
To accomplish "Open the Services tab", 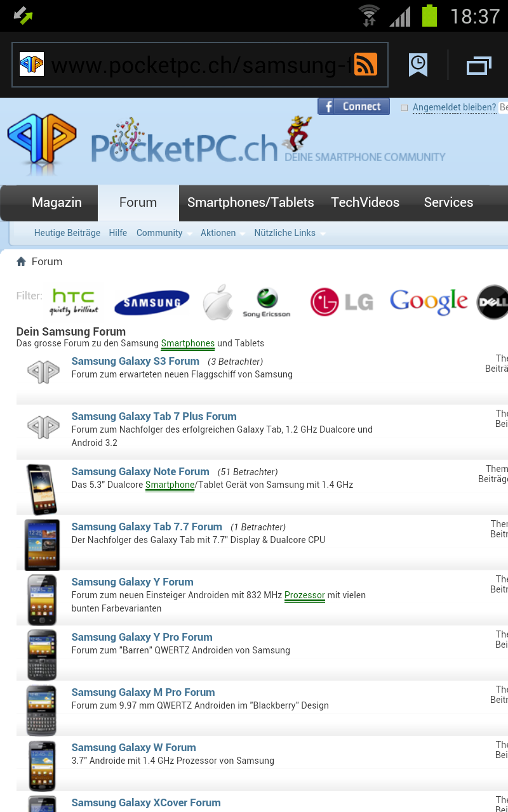I will point(448,202).
